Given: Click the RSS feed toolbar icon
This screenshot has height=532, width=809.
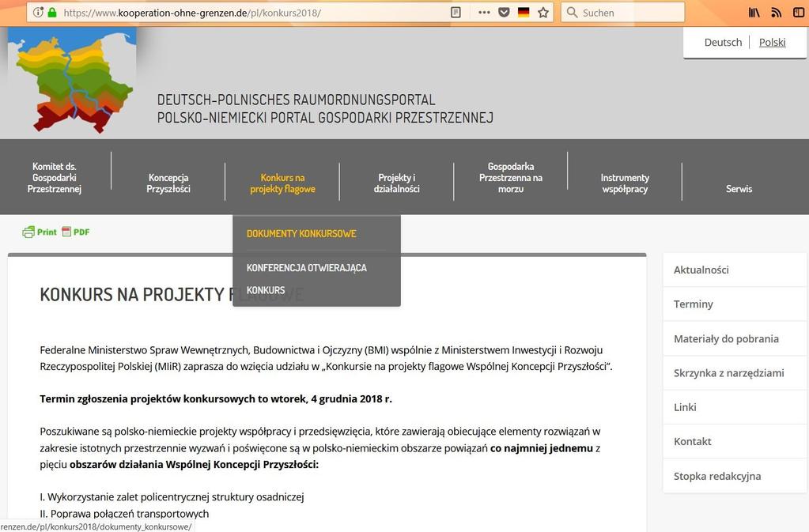Looking at the screenshot, I should (x=777, y=13).
